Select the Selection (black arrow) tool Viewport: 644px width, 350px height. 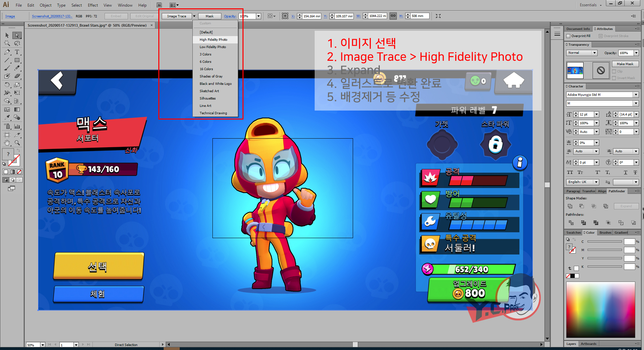(x=7, y=35)
